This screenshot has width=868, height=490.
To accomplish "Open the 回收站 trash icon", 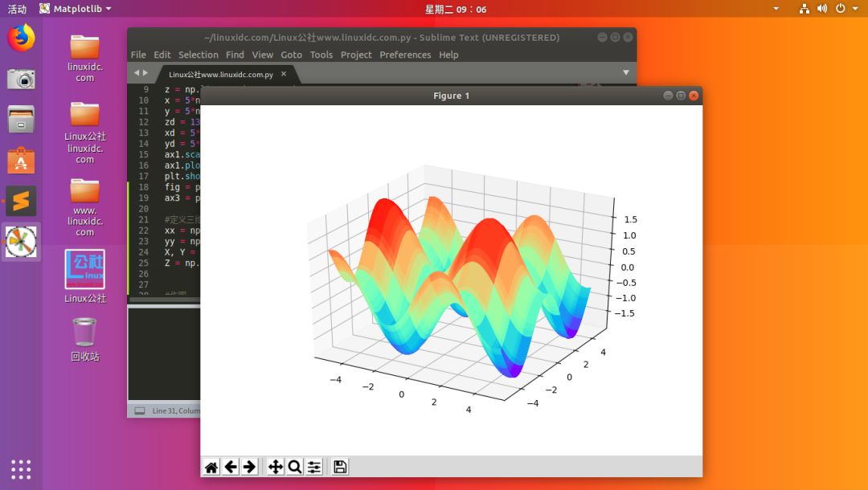I will click(84, 340).
